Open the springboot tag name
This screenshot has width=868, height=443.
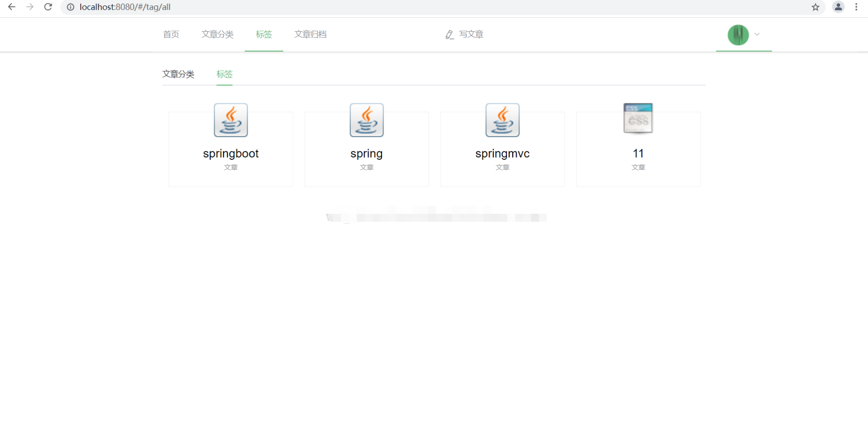(231, 153)
